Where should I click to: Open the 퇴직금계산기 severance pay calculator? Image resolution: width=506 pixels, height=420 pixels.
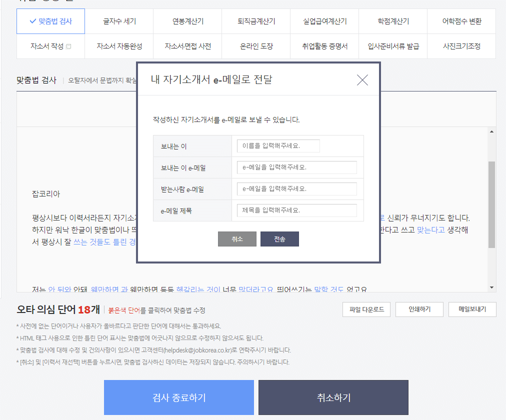coord(256,21)
